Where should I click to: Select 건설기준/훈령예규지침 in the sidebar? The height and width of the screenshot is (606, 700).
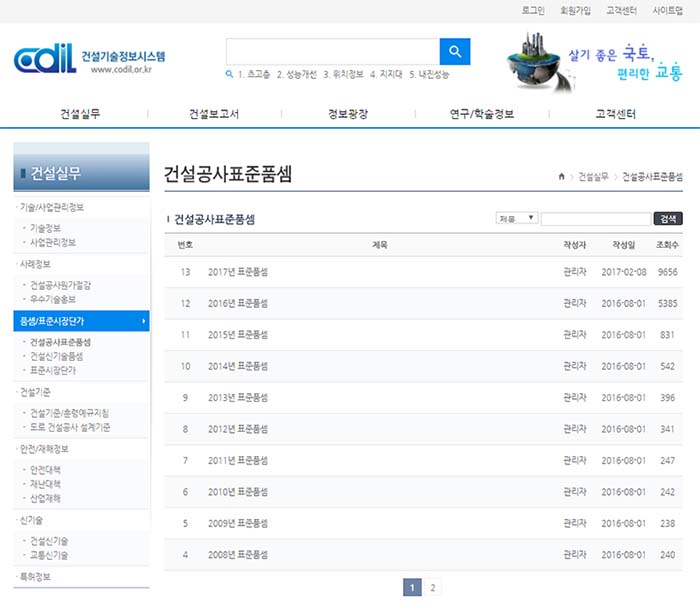pos(69,413)
